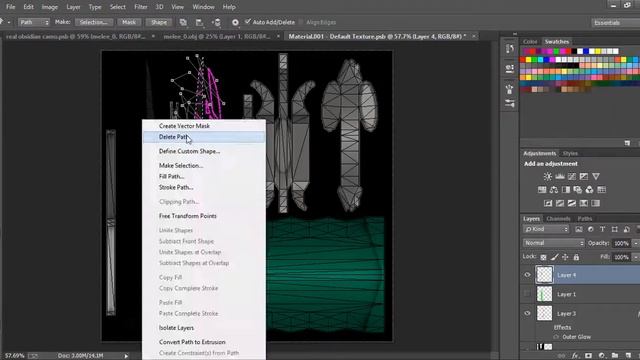The height and width of the screenshot is (360, 640).
Task: Open the Path mode dropdown
Action: point(34,22)
